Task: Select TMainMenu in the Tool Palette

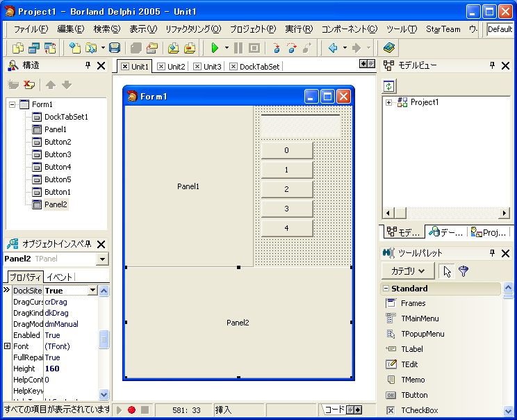Action: coord(420,318)
